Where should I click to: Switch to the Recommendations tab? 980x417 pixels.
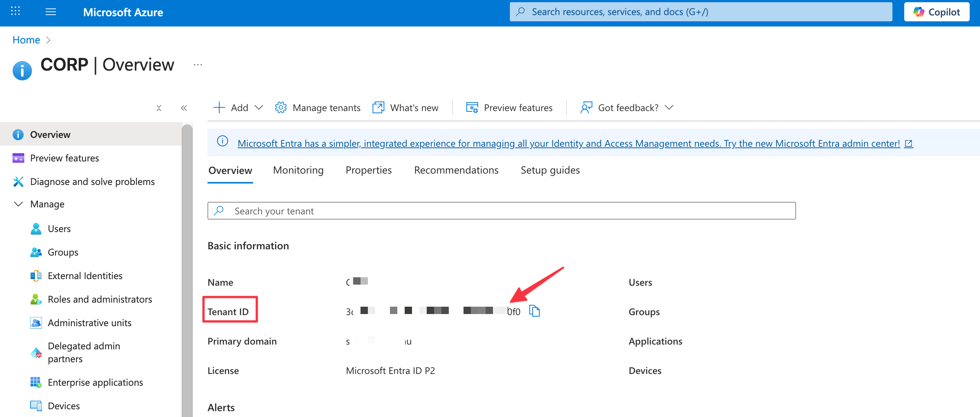[x=456, y=170]
